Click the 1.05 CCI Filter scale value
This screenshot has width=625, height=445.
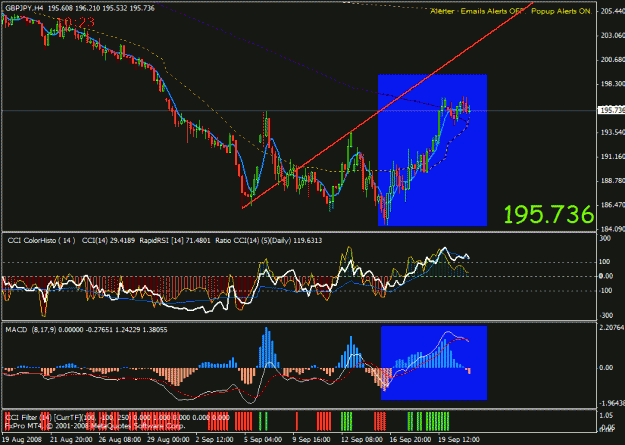(x=606, y=415)
